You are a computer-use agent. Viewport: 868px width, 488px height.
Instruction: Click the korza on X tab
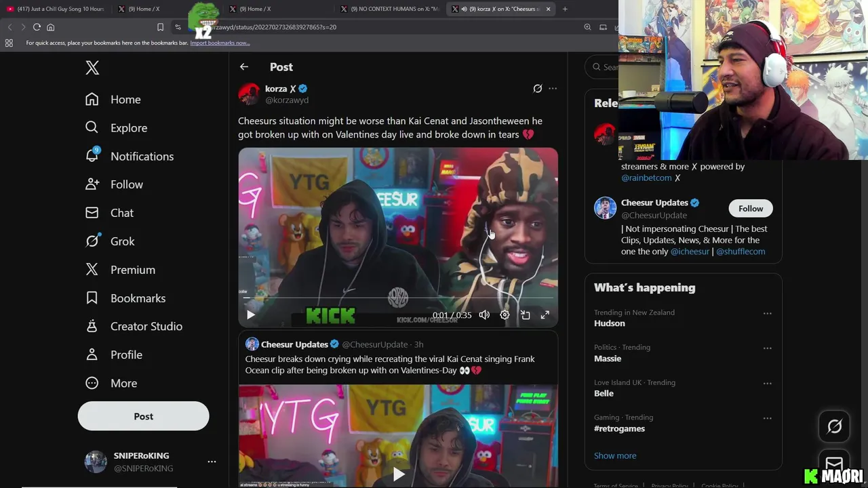click(502, 9)
